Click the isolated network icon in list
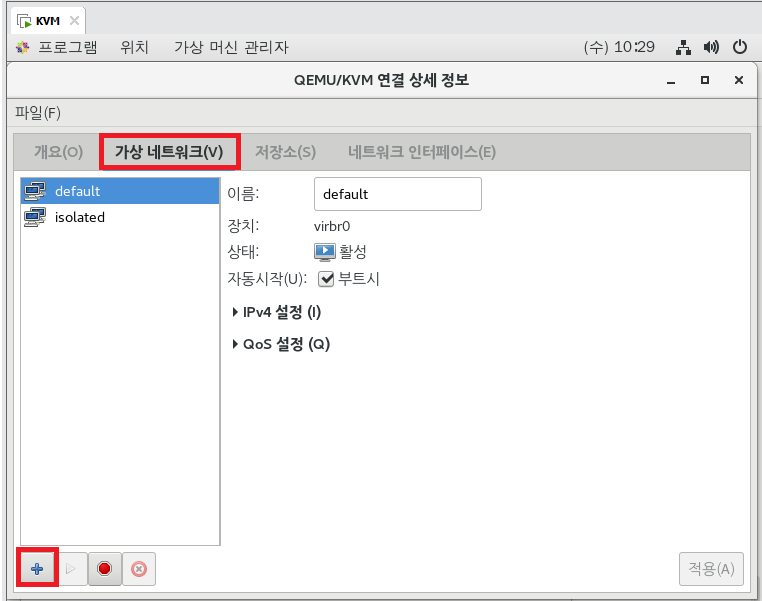The height and width of the screenshot is (601, 762). pos(35,217)
